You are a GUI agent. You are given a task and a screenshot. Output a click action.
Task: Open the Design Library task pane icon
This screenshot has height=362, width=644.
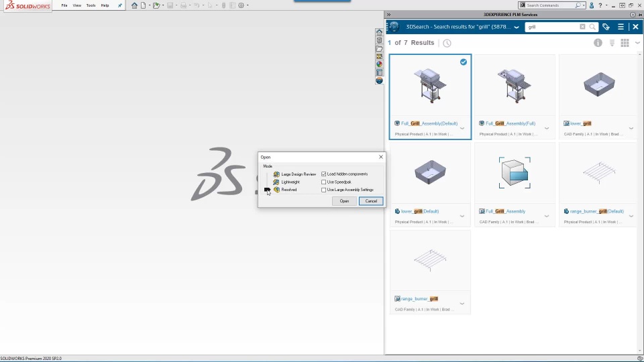[379, 40]
